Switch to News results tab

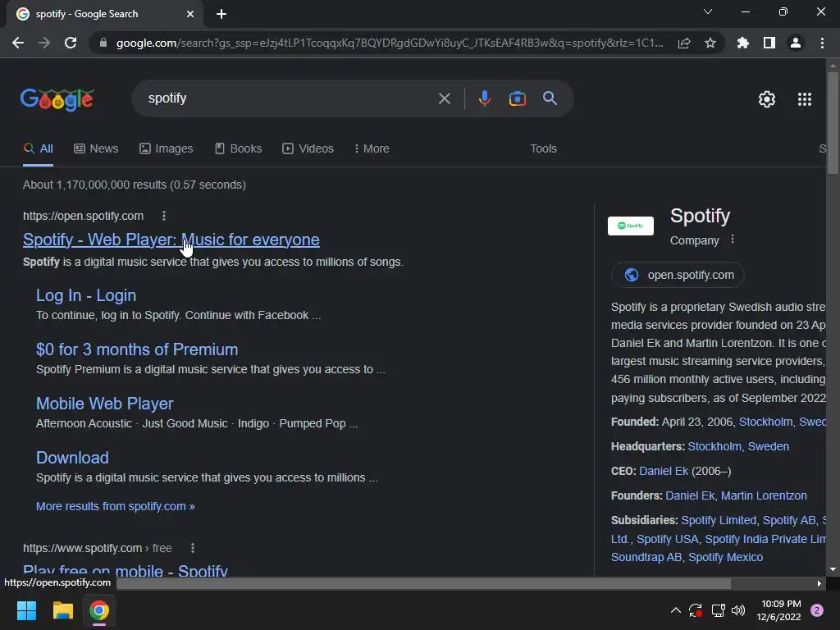96,148
